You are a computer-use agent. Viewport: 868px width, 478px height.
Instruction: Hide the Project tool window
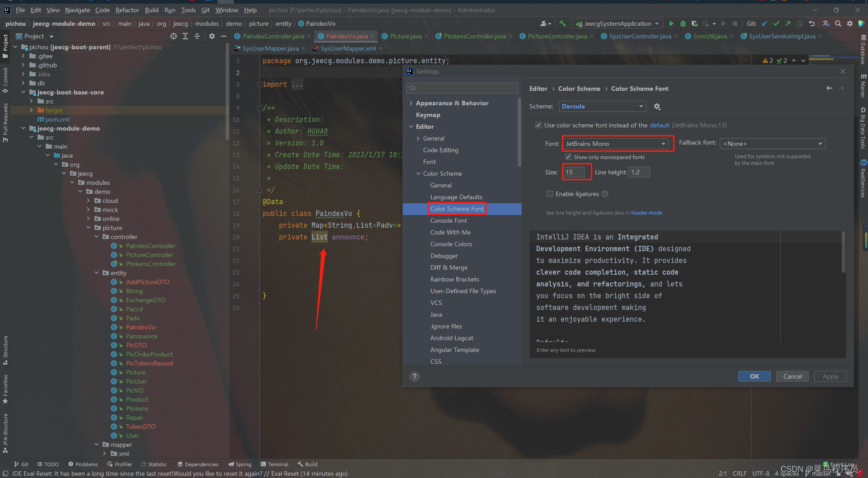(x=224, y=36)
